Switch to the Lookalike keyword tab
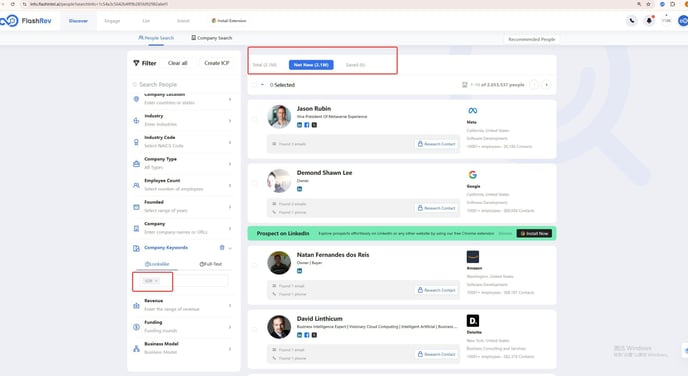Viewport: 688px width, 376px height. click(x=157, y=264)
